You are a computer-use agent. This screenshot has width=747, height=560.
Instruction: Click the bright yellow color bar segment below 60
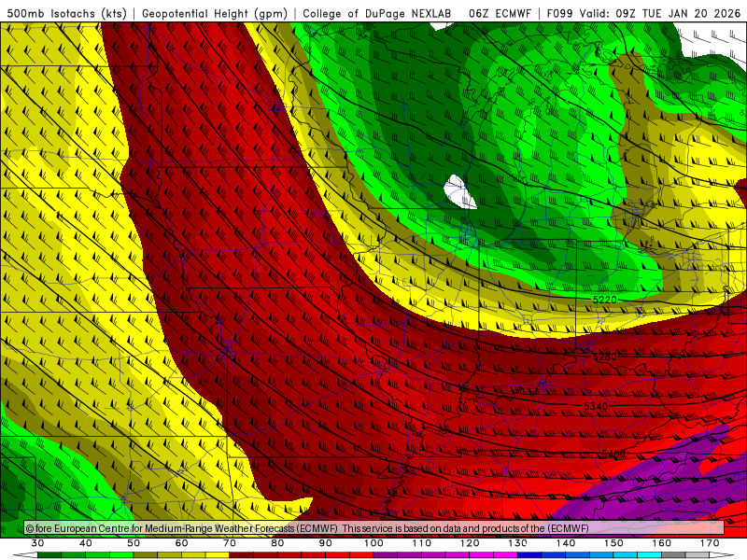218,555
